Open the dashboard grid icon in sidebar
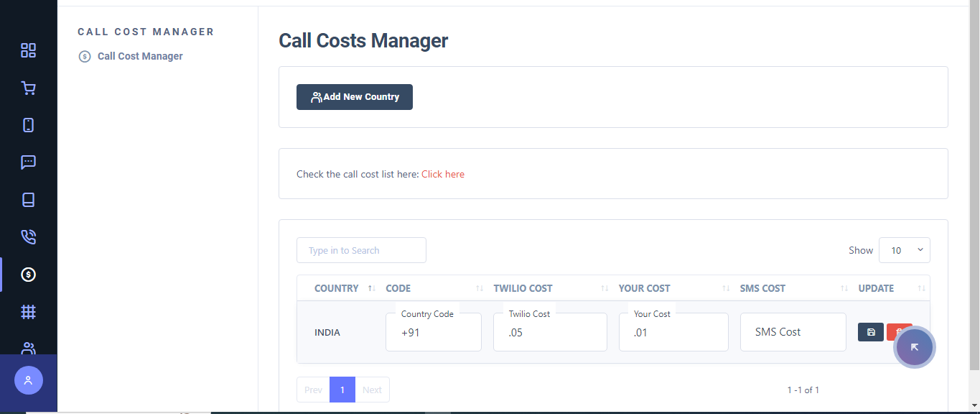 28,50
